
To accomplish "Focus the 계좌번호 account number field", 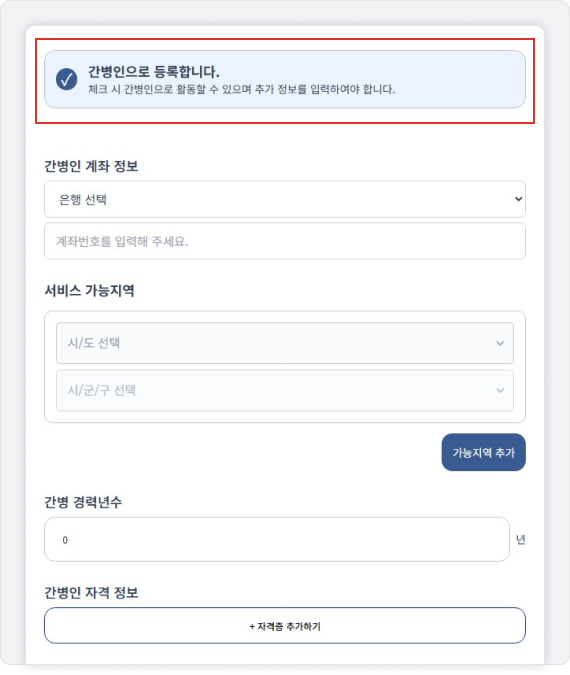I will click(x=285, y=241).
